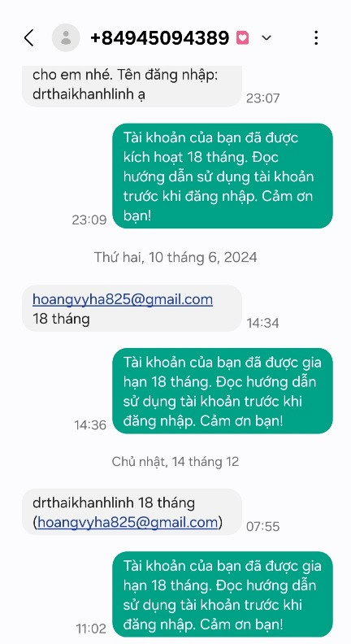The image size is (351, 644).
Task: Tap the phone number +84945094389 title
Action: [160, 38]
